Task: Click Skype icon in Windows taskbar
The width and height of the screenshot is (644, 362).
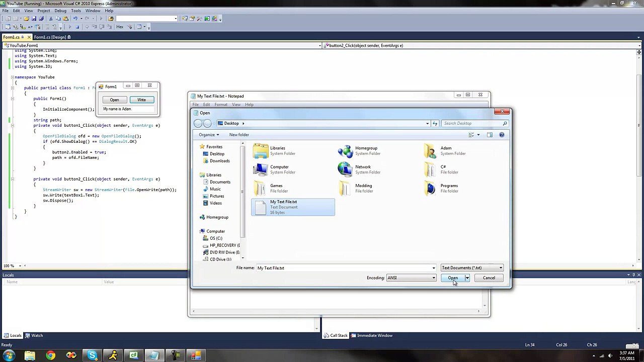Action: coord(92,355)
